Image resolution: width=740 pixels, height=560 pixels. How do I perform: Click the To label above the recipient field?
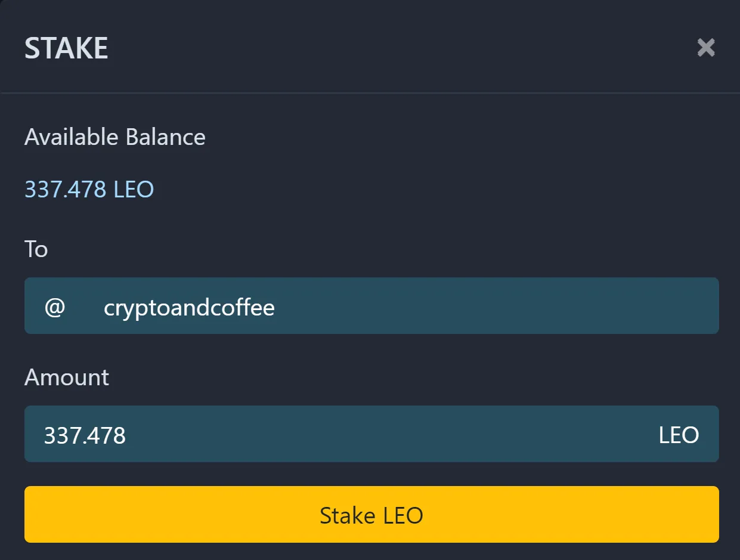[36, 249]
